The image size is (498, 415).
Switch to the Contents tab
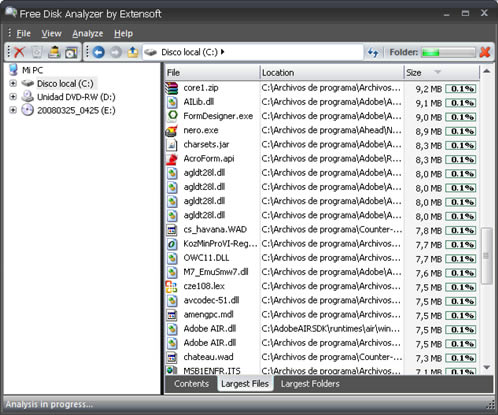(191, 384)
